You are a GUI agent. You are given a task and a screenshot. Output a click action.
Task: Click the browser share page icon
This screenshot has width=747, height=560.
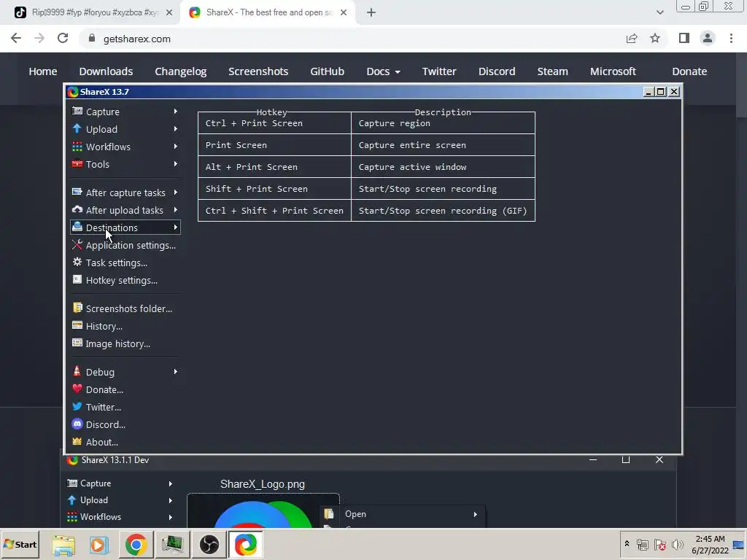[x=632, y=39]
